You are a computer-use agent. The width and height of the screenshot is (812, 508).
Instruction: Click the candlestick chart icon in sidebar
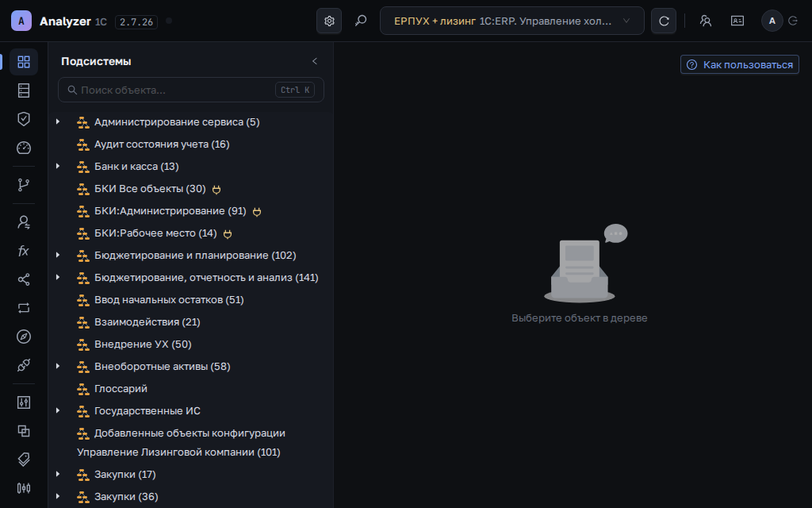pos(24,488)
